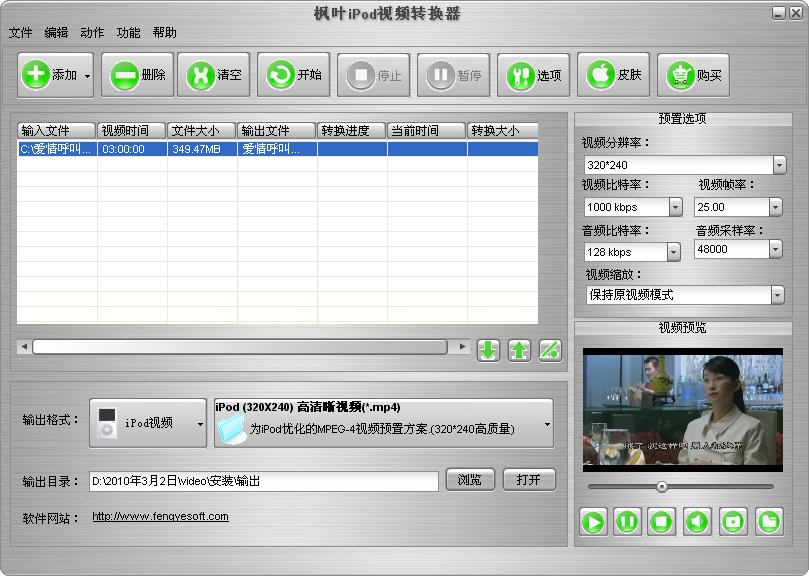The height and width of the screenshot is (576, 809).
Task: Click the 暂停 pause toolbar button
Action: pyautogui.click(x=454, y=75)
